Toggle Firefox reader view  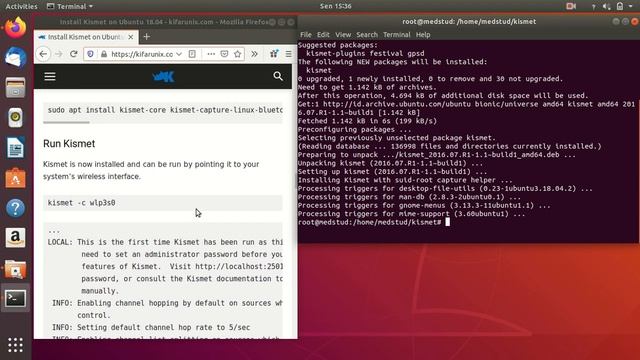coord(192,54)
